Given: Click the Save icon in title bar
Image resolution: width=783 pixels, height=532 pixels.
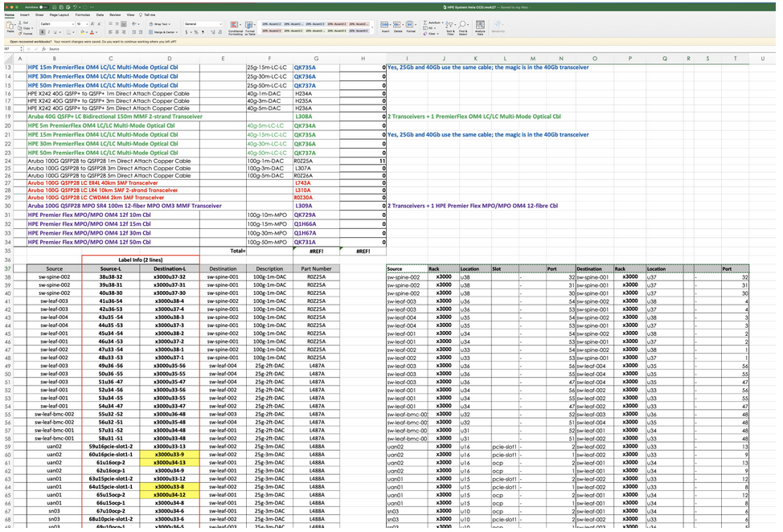Looking at the screenshot, I should pyautogui.click(x=61, y=7).
